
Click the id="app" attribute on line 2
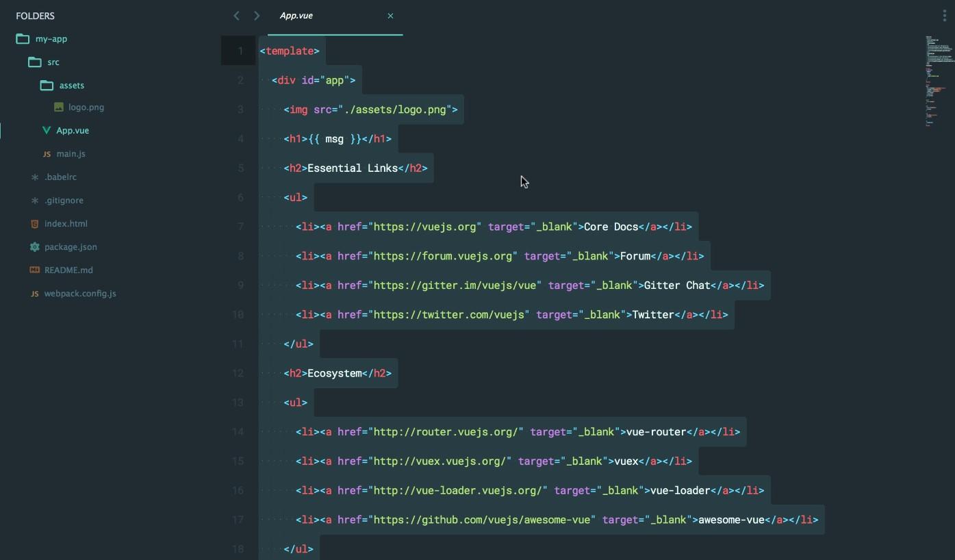coord(325,81)
